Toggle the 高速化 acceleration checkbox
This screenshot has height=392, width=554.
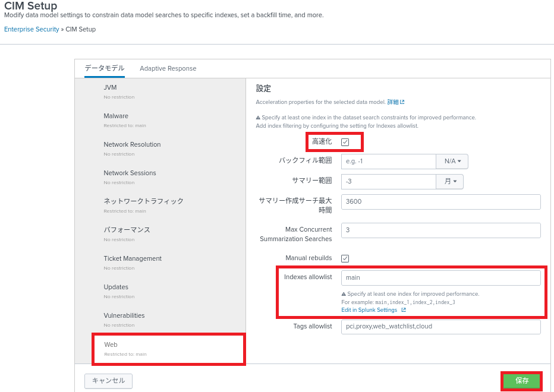click(x=345, y=142)
